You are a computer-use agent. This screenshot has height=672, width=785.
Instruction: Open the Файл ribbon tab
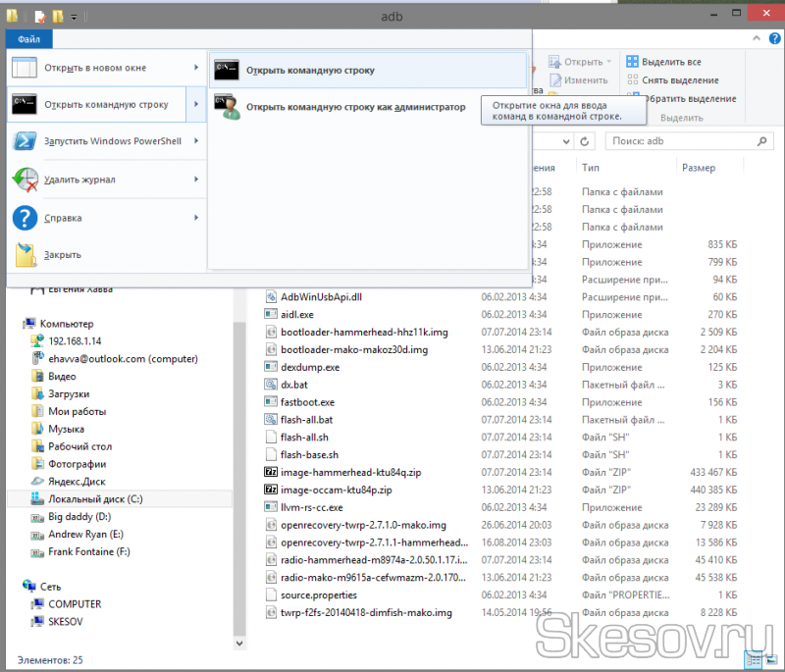(x=28, y=40)
